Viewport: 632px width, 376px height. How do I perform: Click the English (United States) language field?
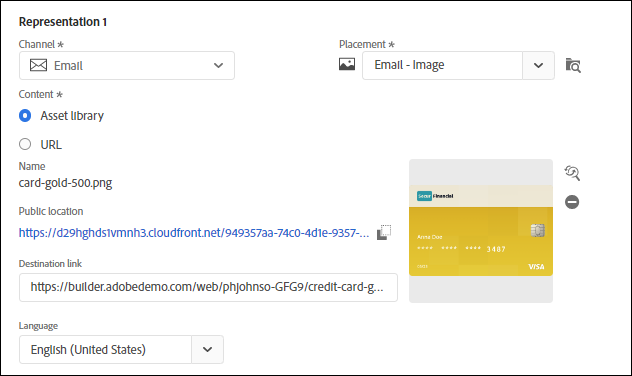point(105,349)
